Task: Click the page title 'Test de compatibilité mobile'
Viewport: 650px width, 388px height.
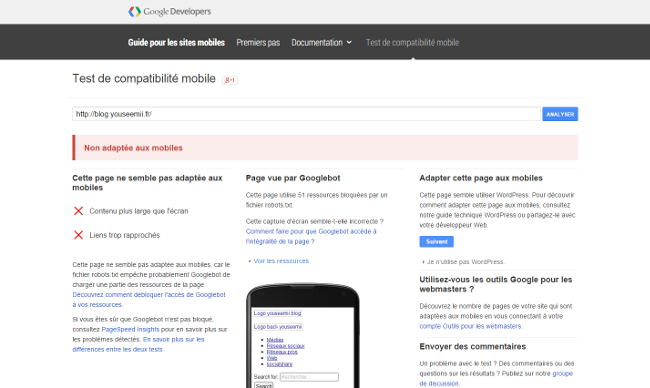Action: 144,78
